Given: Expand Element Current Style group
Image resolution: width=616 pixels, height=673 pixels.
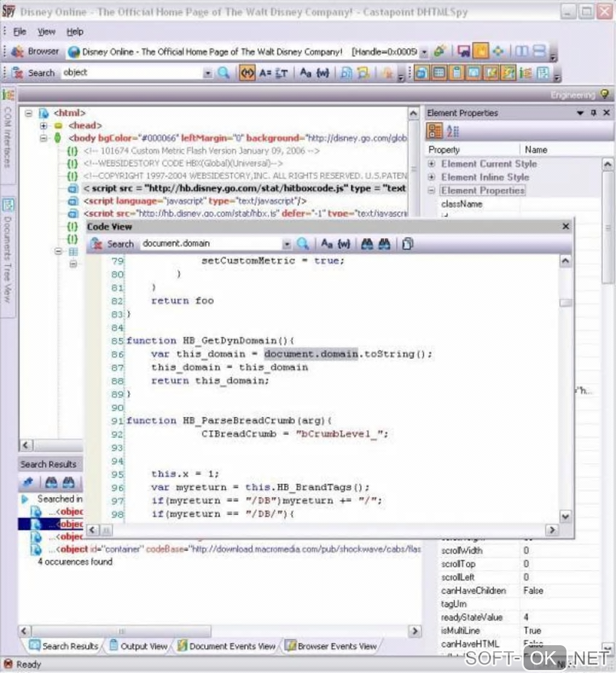Looking at the screenshot, I should tap(432, 164).
